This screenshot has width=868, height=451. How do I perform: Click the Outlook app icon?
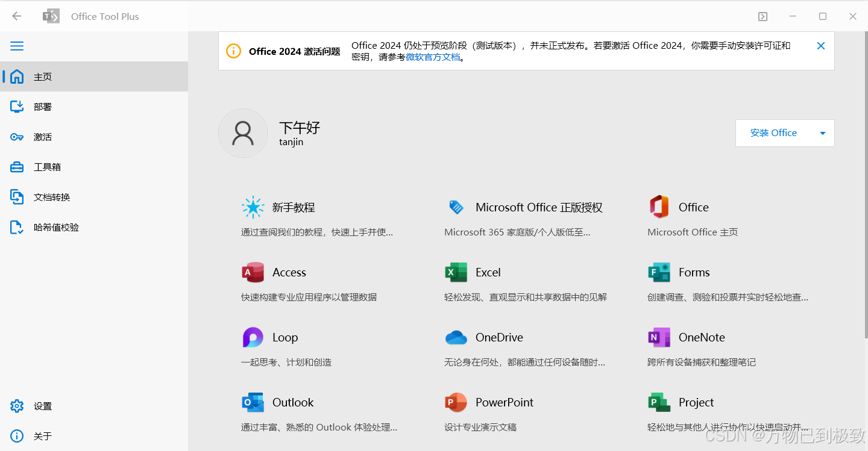(x=253, y=402)
